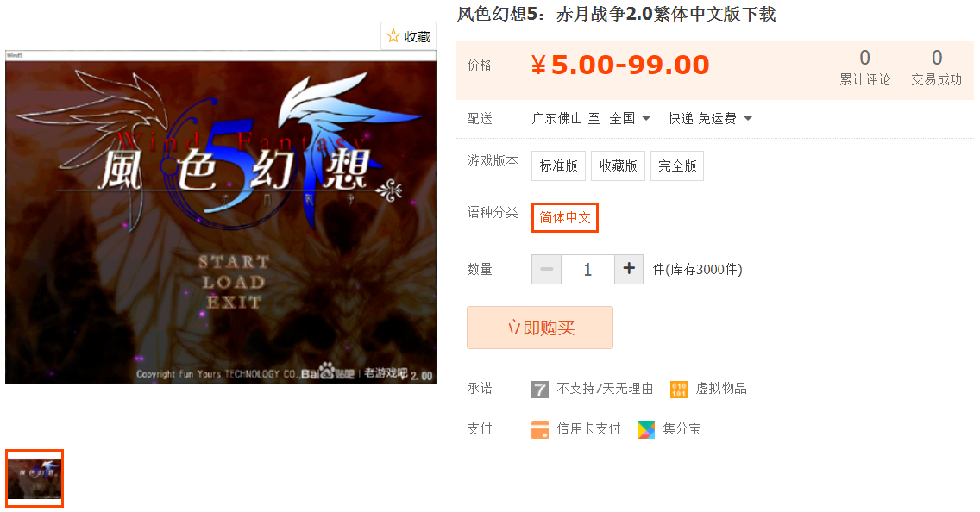Viewport: 980px width, 512px height.
Task: Open the 快递 免运费 shipping dropdown
Action: (x=709, y=119)
